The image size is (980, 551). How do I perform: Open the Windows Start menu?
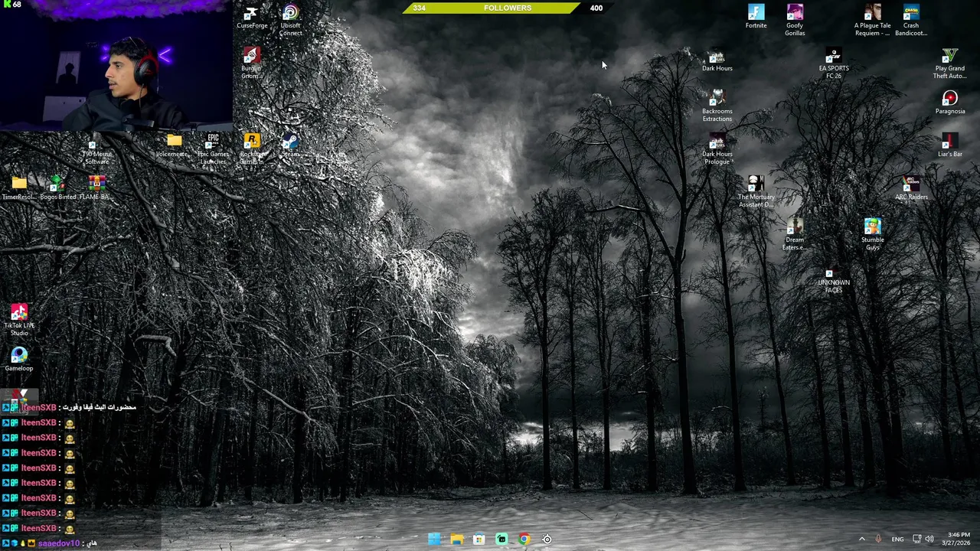point(434,540)
